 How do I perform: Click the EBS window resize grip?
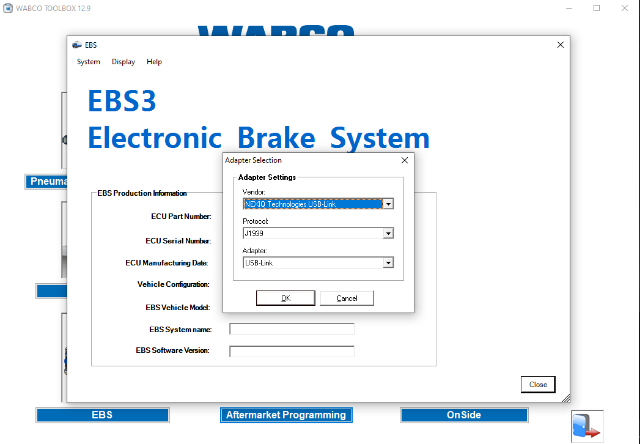(x=566, y=398)
